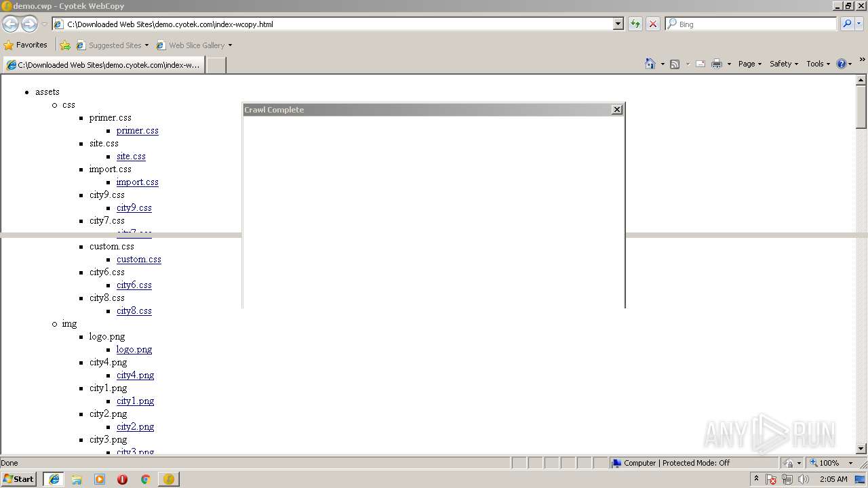Open the Page menu

(750, 64)
